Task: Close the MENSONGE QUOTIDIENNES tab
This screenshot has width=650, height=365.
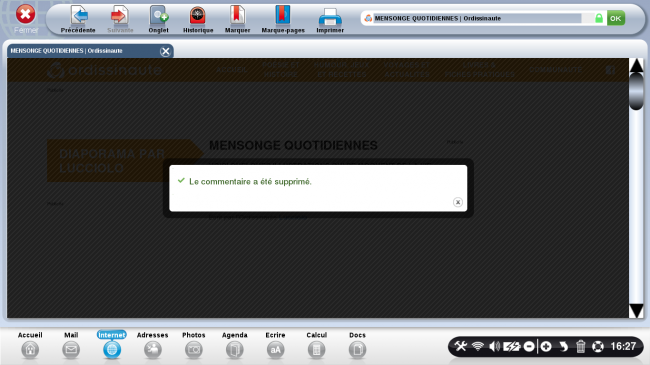Action: (x=165, y=51)
